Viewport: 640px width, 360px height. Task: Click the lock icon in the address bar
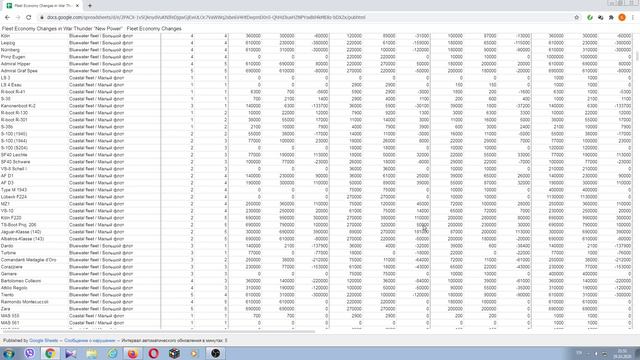(x=41, y=18)
